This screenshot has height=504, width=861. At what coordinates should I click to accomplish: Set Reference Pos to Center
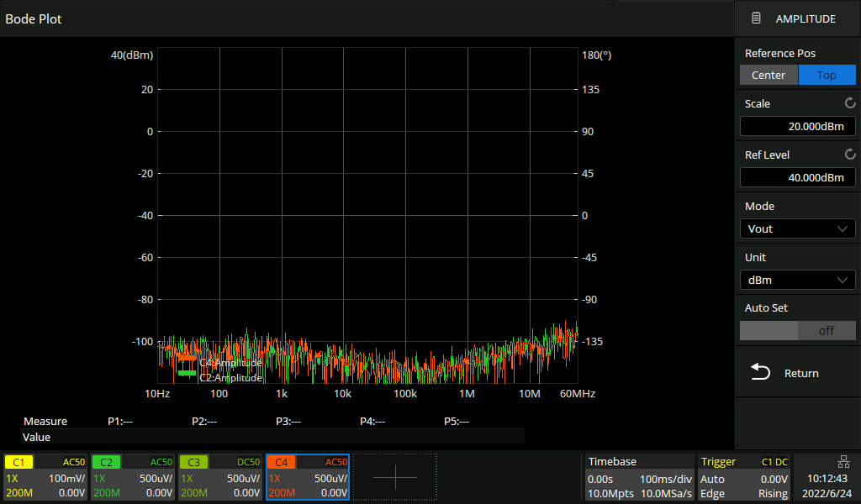point(769,75)
